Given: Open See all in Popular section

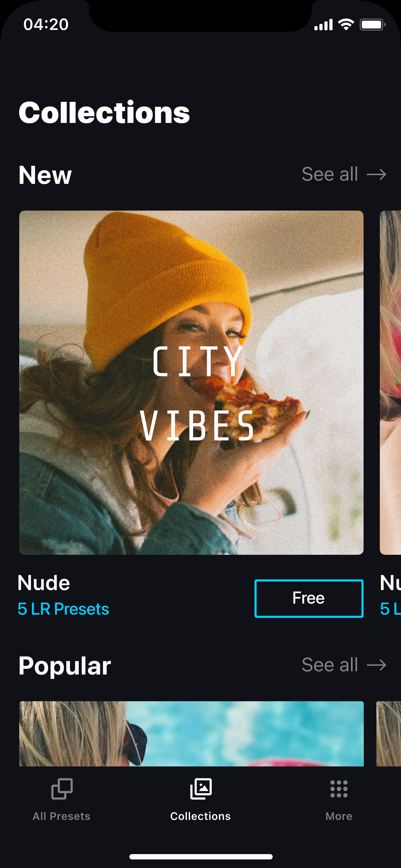Looking at the screenshot, I should [330, 665].
